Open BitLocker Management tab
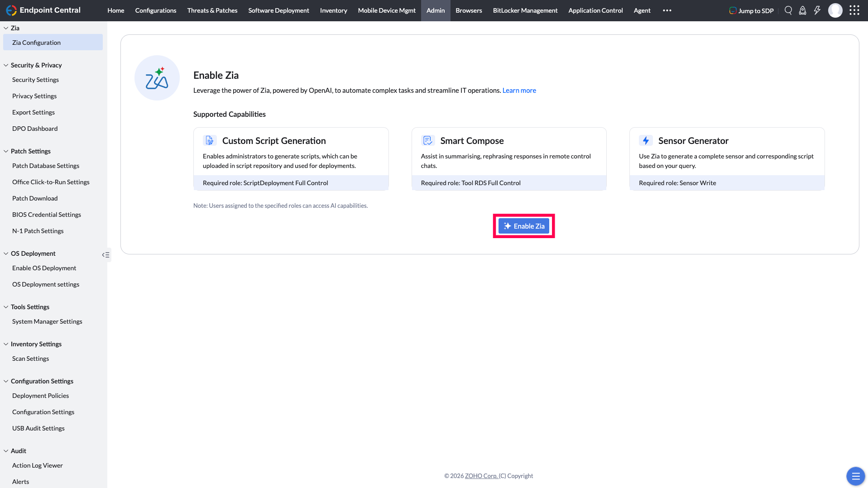 525,10
